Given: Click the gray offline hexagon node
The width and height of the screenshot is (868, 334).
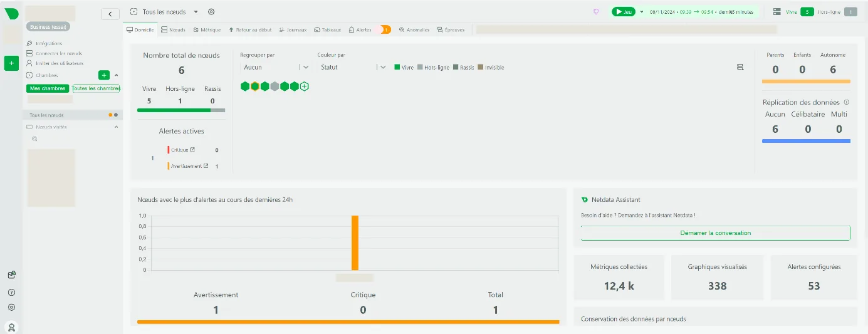Looking at the screenshot, I should coord(275,86).
